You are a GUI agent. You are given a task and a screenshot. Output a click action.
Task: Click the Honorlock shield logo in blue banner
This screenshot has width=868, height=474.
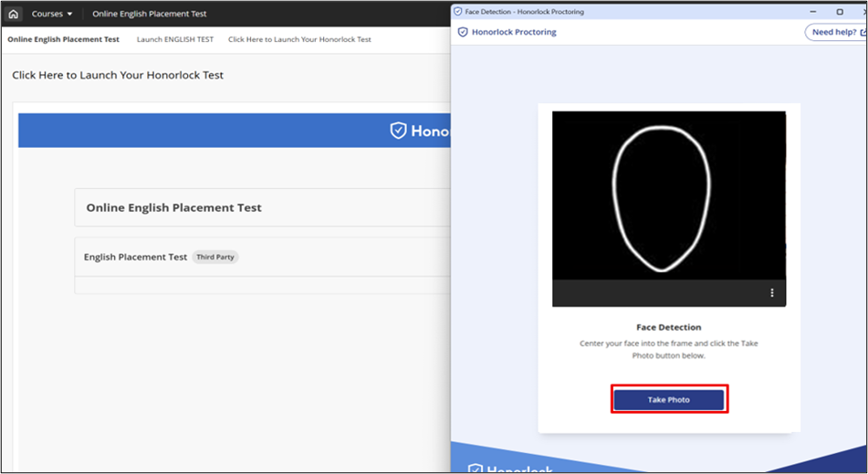tap(398, 131)
